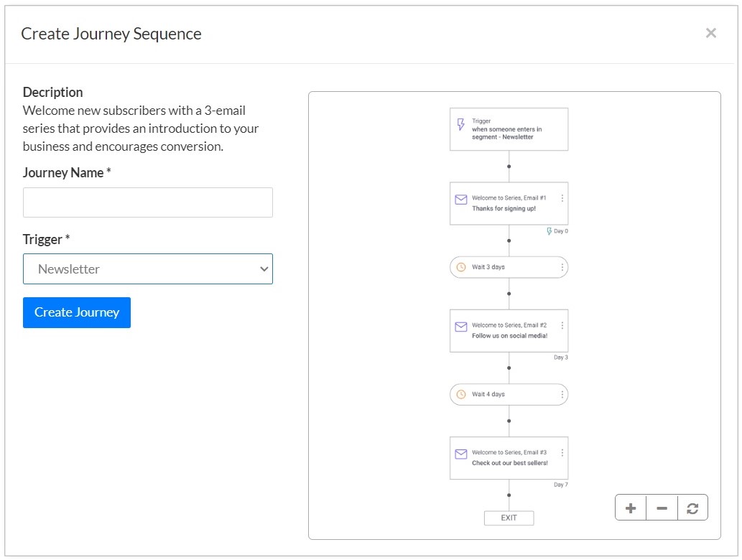Zoom in on the journey preview
Image resolution: width=742 pixels, height=560 pixels.
click(631, 508)
